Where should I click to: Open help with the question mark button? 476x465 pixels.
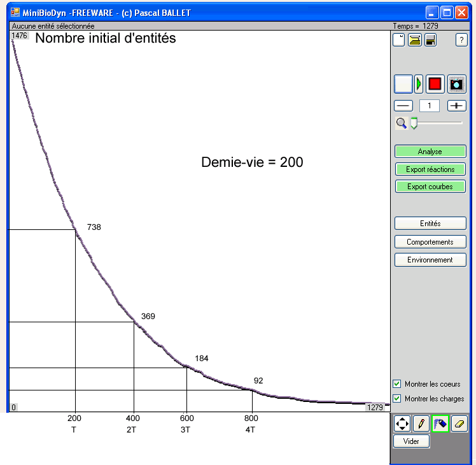[461, 40]
